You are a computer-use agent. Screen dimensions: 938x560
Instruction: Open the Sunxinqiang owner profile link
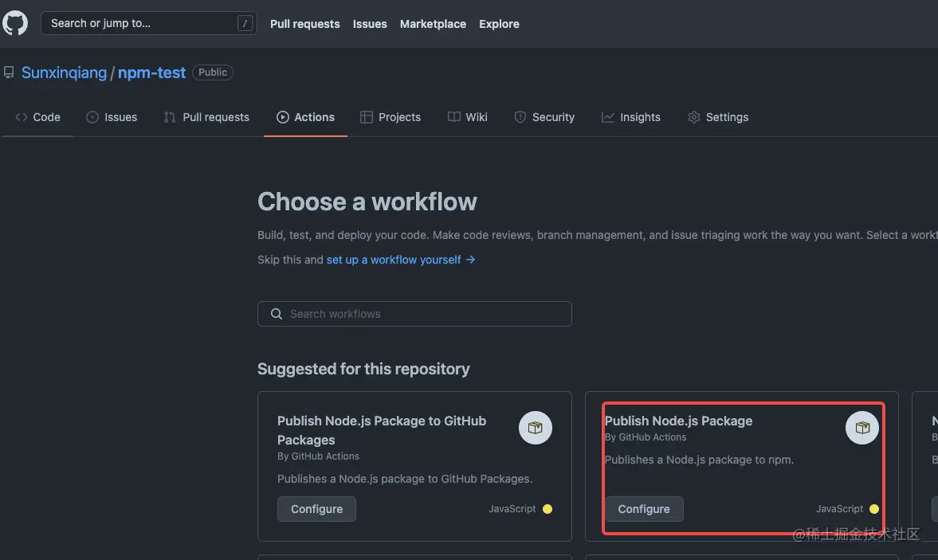pos(64,72)
